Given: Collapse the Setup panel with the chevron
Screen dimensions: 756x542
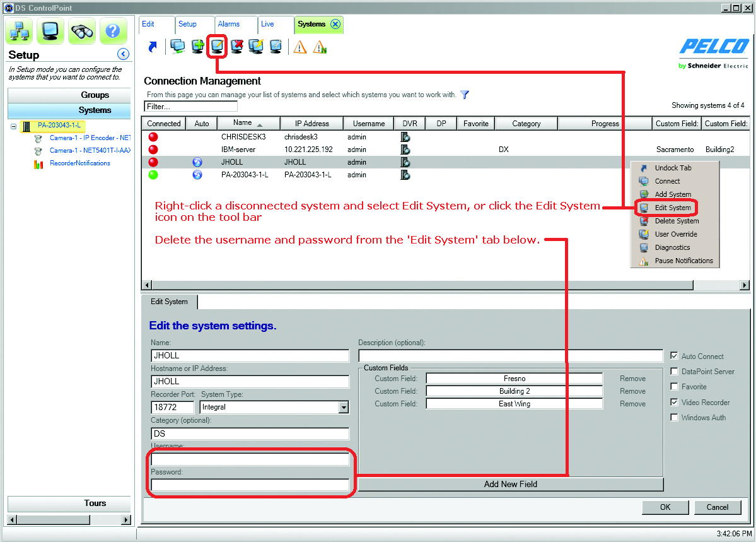Looking at the screenshot, I should (x=123, y=54).
